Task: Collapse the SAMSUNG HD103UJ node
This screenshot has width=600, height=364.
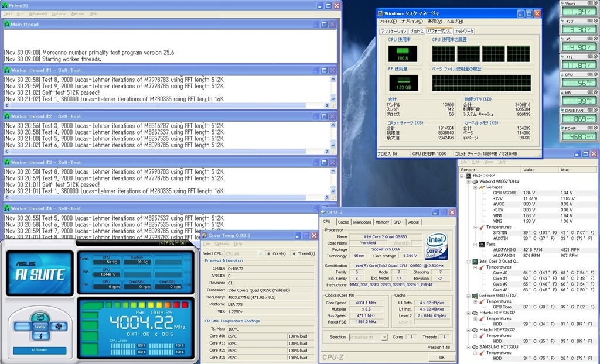Action: (469, 347)
